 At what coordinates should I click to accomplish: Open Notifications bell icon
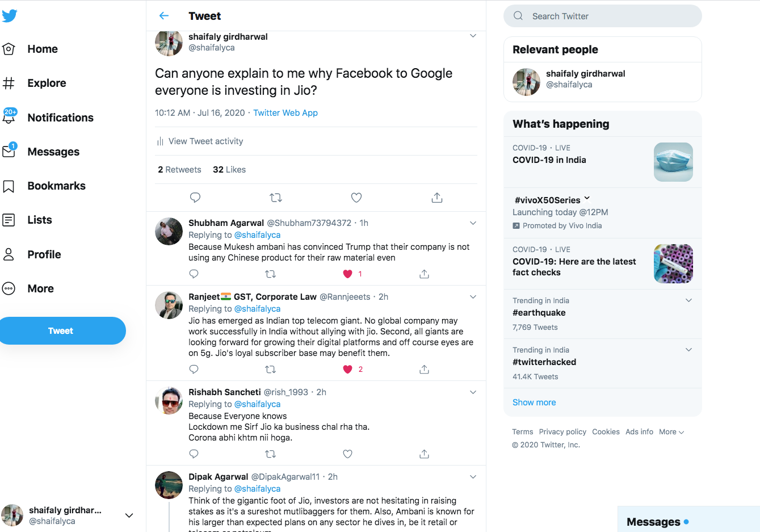tap(10, 116)
